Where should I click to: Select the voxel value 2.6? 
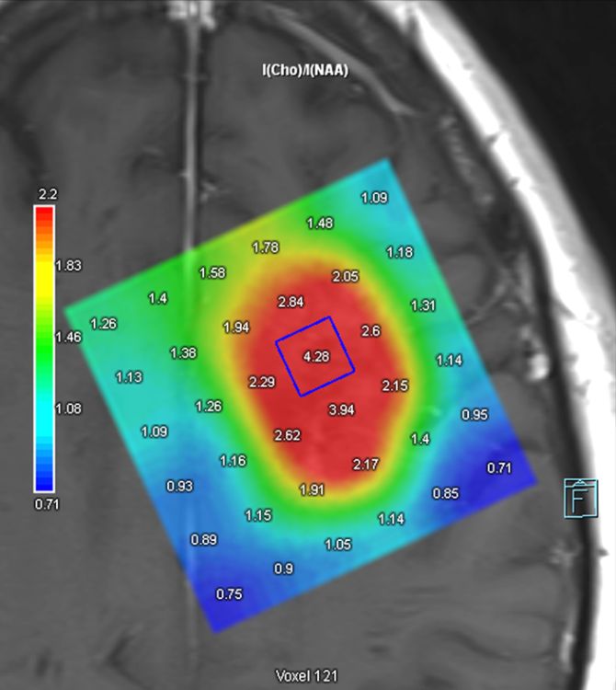click(x=371, y=331)
